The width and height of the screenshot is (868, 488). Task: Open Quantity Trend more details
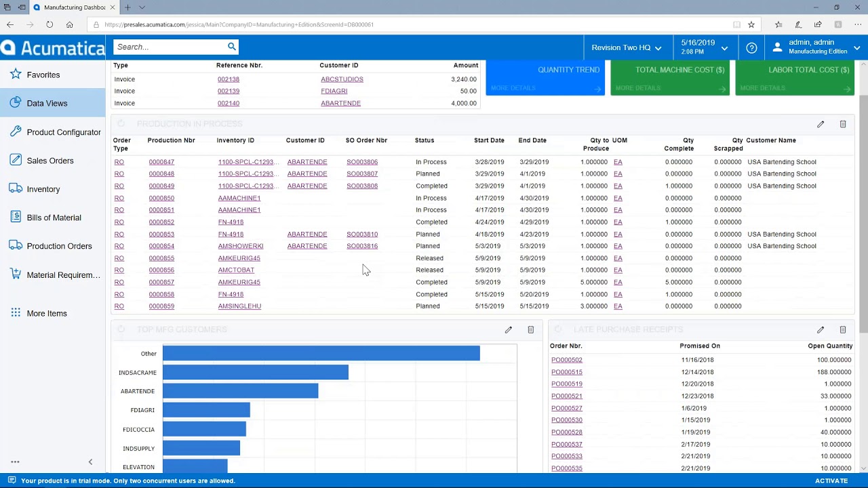(x=545, y=88)
